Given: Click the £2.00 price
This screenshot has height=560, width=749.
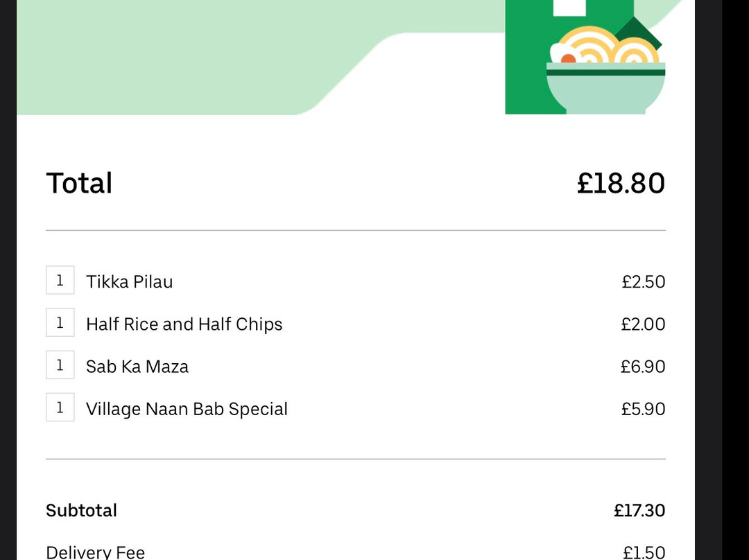Looking at the screenshot, I should [643, 324].
